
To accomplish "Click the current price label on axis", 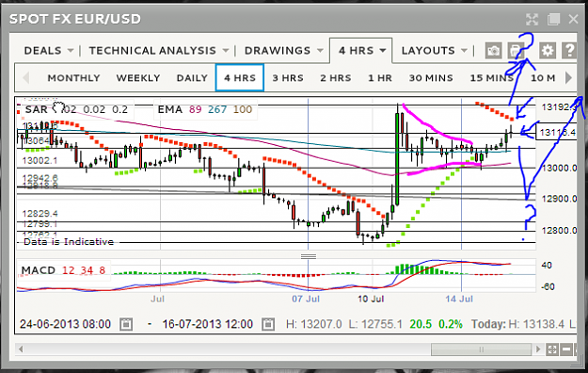I will point(556,133).
